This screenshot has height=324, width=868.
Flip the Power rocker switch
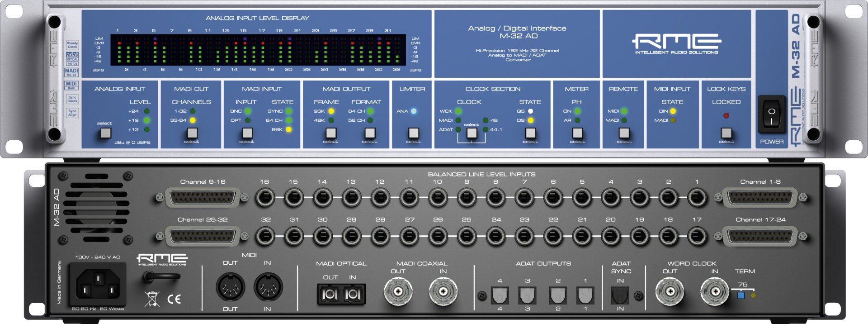pyautogui.click(x=771, y=115)
